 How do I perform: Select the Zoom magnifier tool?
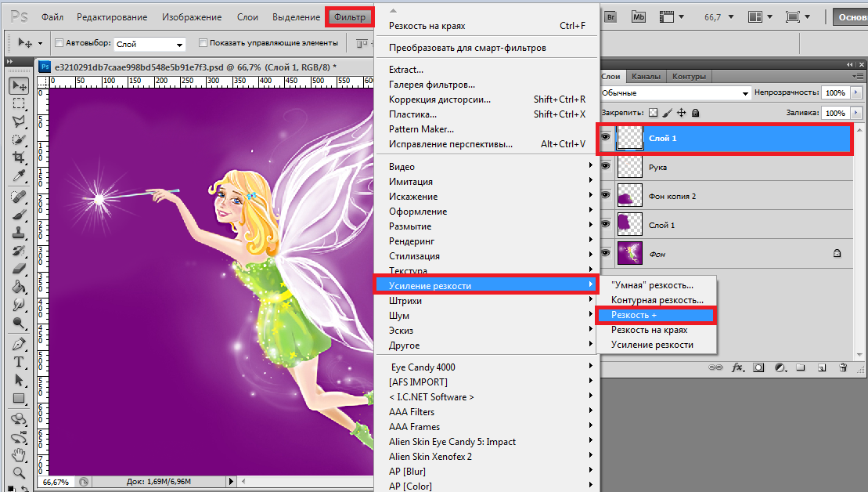19,472
